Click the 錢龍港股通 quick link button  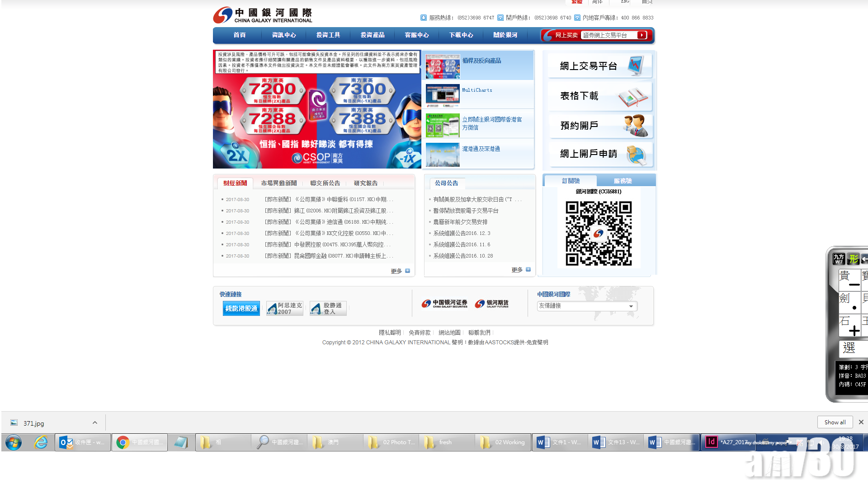point(241,308)
